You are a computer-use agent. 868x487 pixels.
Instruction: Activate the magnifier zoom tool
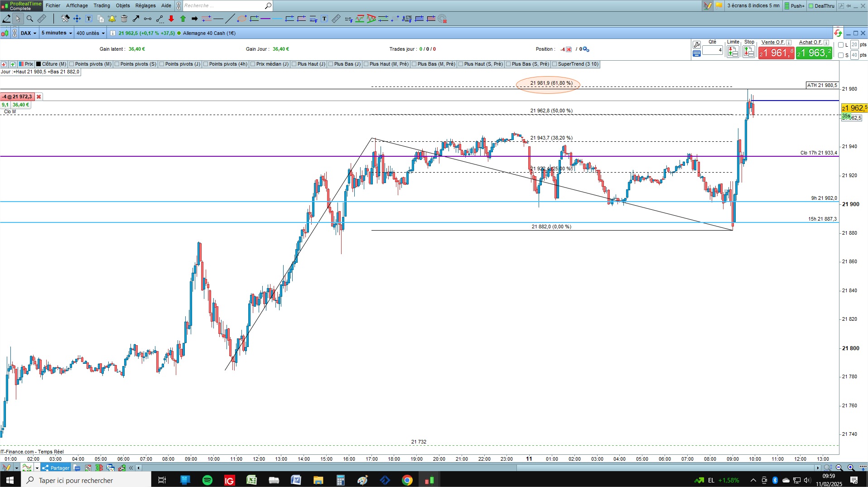(x=30, y=19)
